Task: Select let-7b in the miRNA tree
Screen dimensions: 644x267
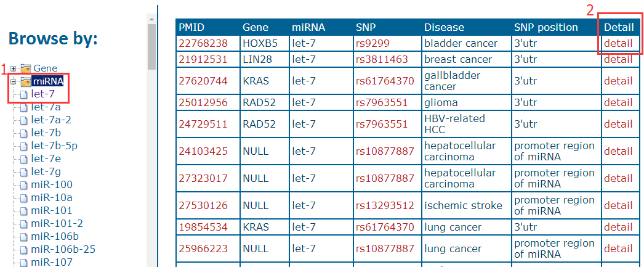Action: coord(46,133)
